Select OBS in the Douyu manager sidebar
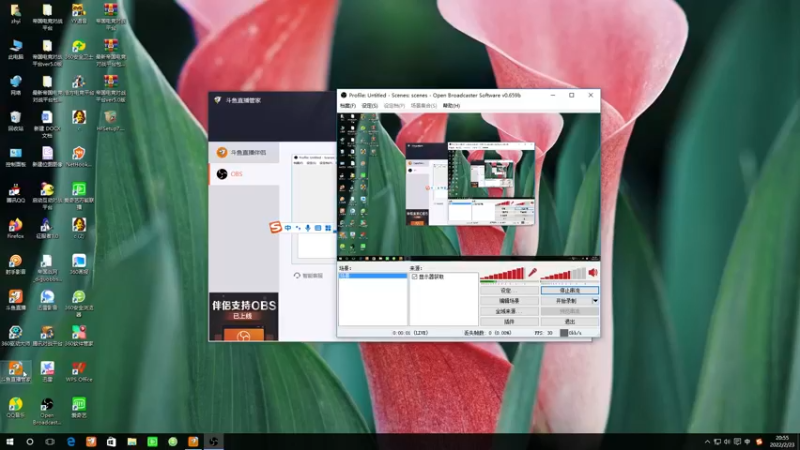 click(x=244, y=174)
